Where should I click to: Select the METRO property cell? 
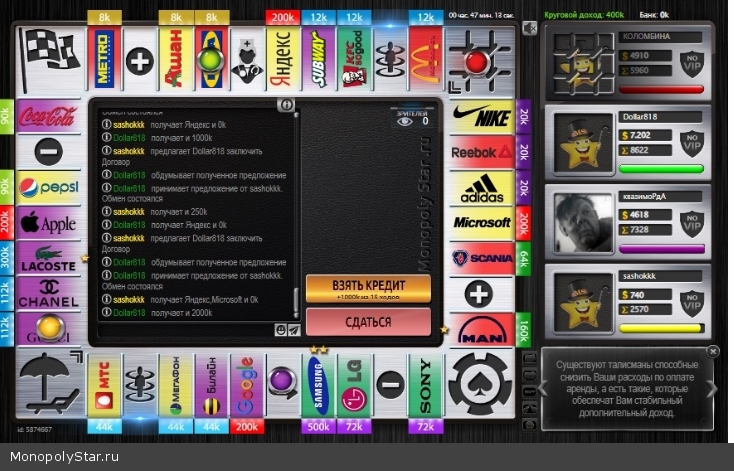104,59
